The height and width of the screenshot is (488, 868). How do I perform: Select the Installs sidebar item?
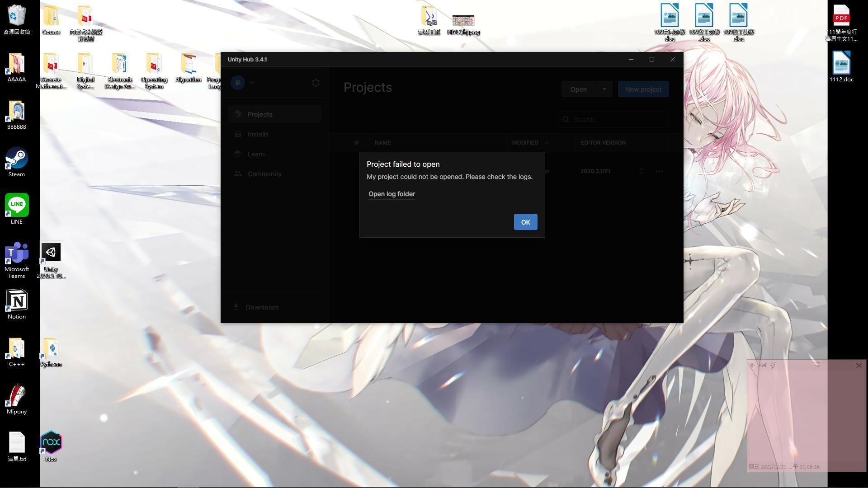[x=258, y=134]
